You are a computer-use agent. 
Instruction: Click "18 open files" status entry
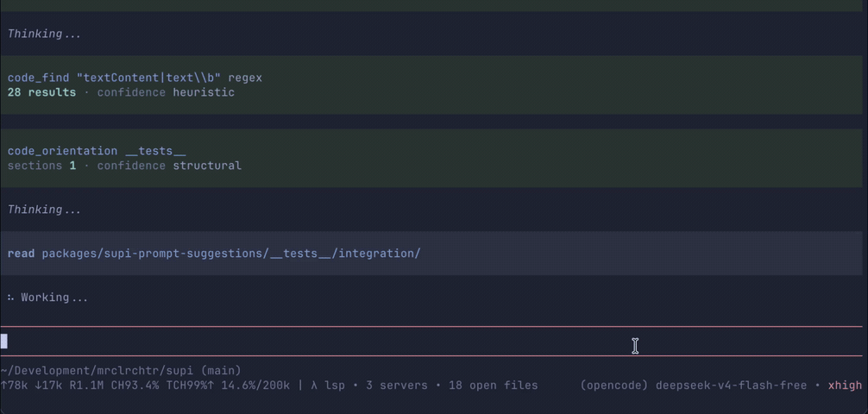[x=493, y=386]
